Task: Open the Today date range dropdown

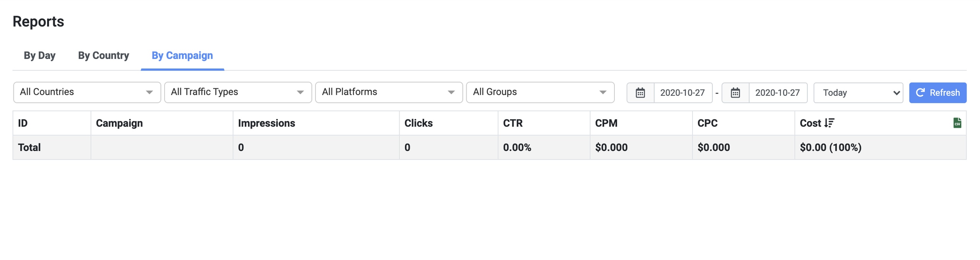Action: [858, 93]
